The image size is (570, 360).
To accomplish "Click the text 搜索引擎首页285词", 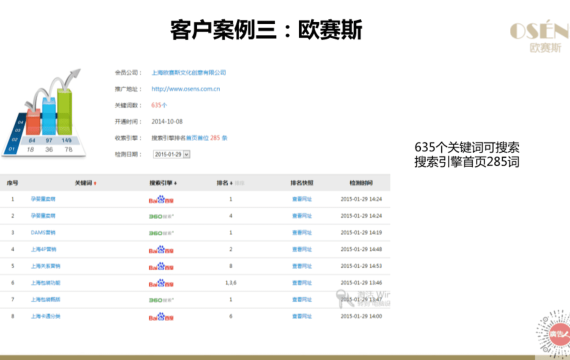I will (467, 162).
